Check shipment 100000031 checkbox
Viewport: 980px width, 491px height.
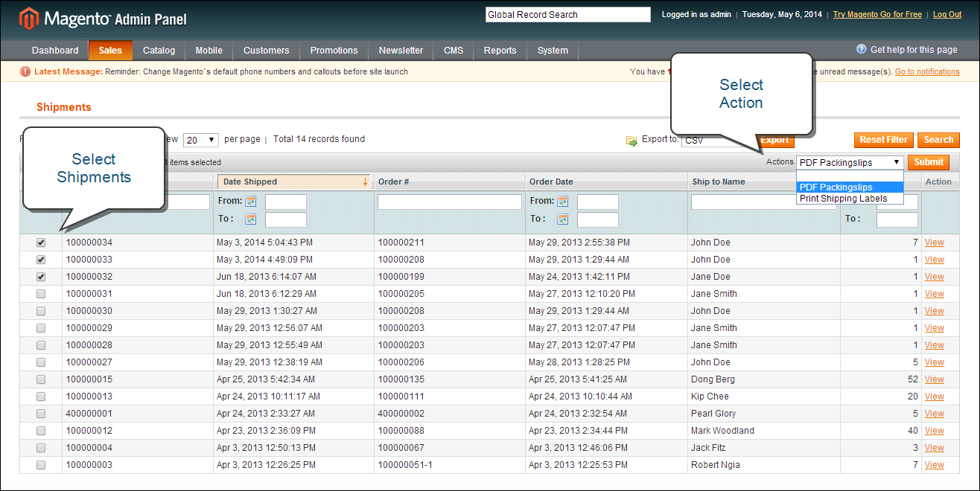41,294
